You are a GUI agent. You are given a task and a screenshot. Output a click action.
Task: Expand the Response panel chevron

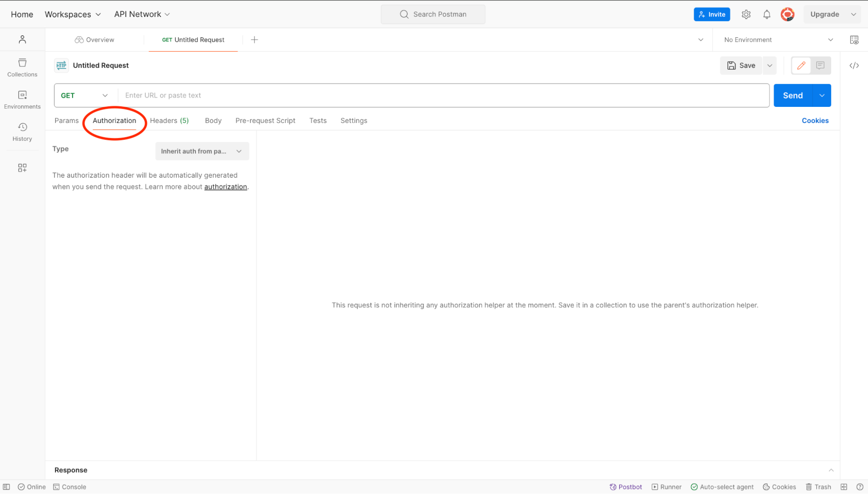tap(830, 470)
